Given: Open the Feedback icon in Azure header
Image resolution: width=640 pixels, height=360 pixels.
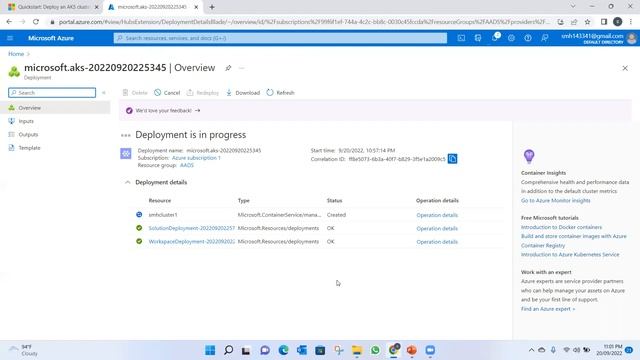Looking at the screenshot, I should [x=544, y=38].
